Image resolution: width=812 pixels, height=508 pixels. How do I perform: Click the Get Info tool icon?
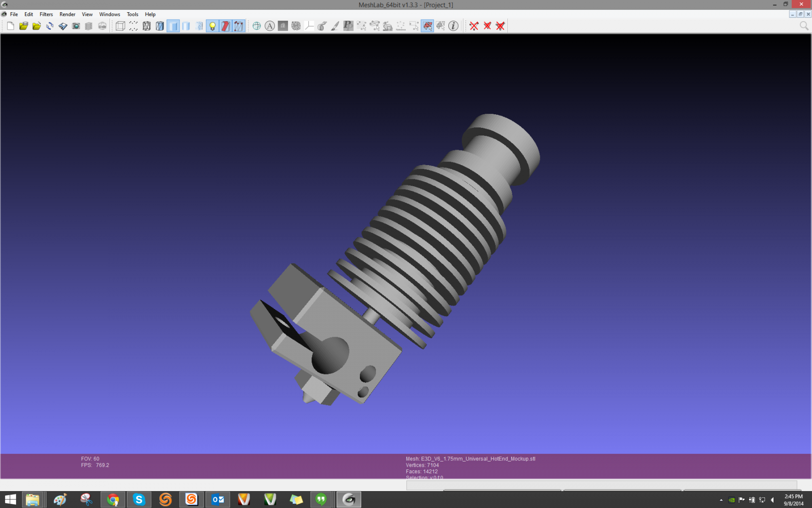click(x=453, y=26)
